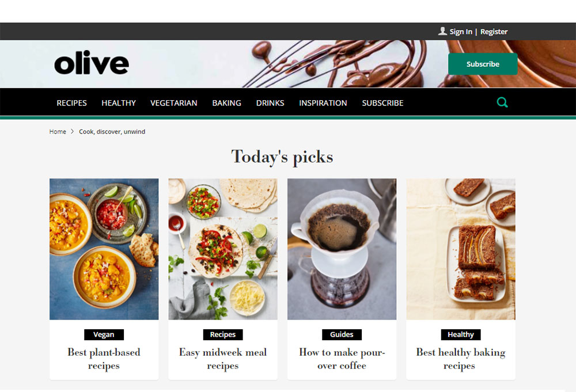
Task: Select Drinks in the navigation bar
Action: pyautogui.click(x=270, y=103)
